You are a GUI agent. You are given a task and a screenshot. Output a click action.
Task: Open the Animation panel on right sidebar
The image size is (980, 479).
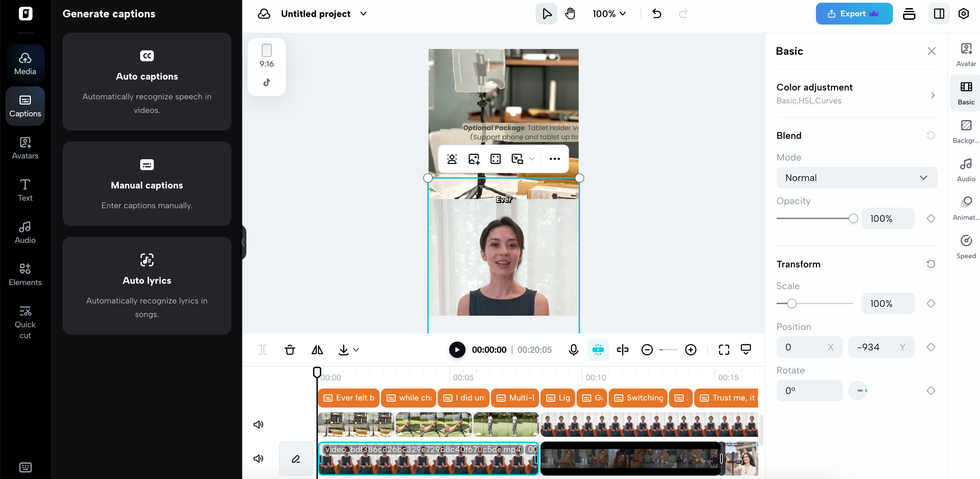point(966,208)
